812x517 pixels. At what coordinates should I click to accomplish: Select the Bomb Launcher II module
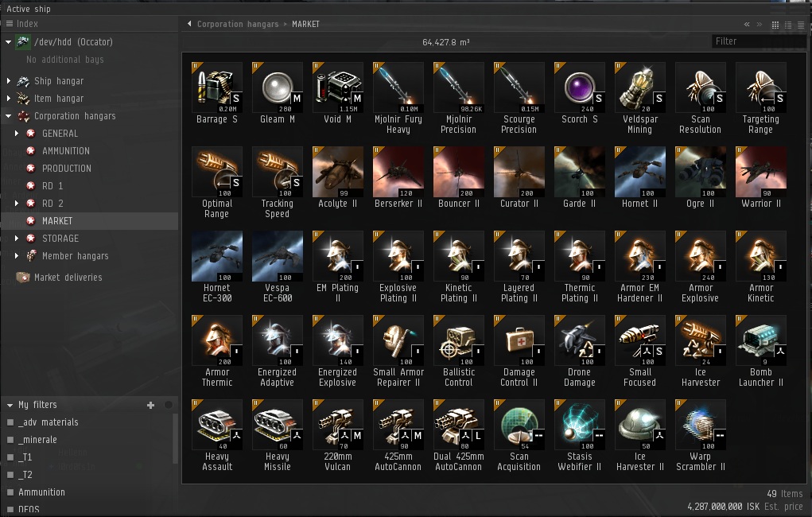point(761,352)
